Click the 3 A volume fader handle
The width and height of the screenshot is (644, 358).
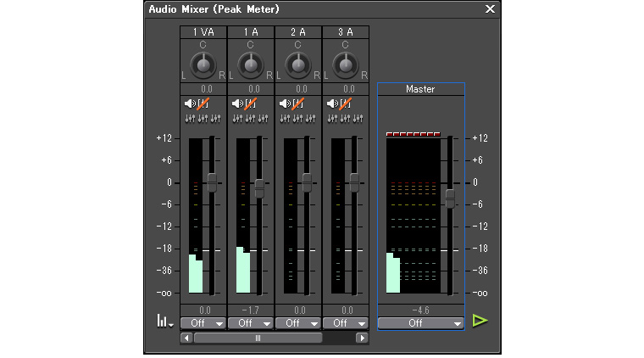click(354, 182)
